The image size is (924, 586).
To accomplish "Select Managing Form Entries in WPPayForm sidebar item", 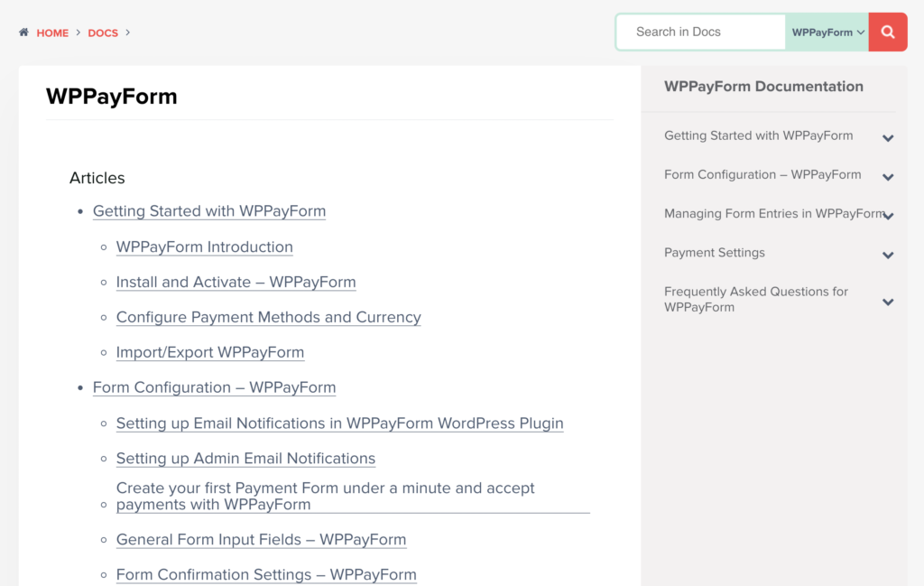I will click(x=774, y=213).
